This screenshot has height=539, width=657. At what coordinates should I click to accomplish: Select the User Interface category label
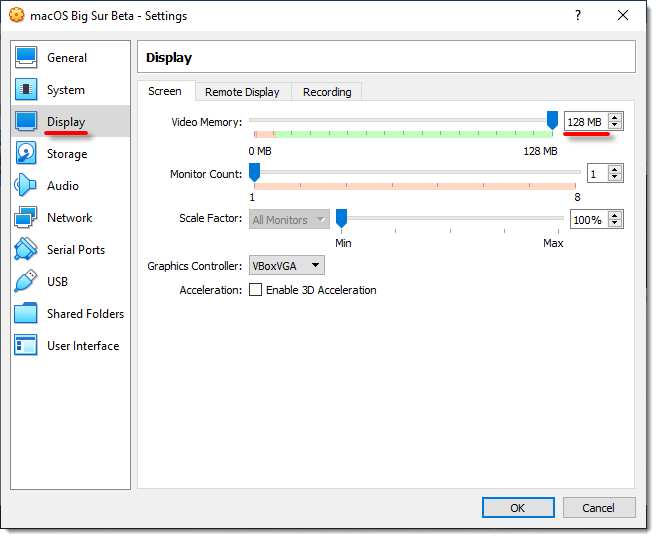[x=83, y=346]
